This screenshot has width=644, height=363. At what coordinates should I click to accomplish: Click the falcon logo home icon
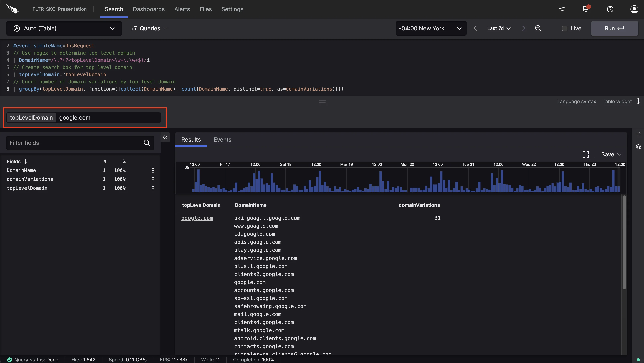click(x=13, y=9)
